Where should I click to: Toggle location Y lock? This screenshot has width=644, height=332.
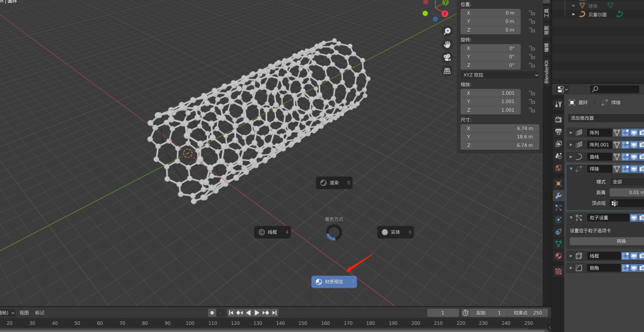[x=532, y=21]
